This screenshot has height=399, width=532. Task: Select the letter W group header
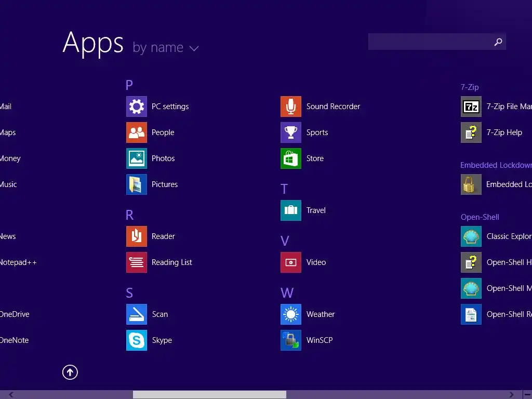click(x=287, y=293)
